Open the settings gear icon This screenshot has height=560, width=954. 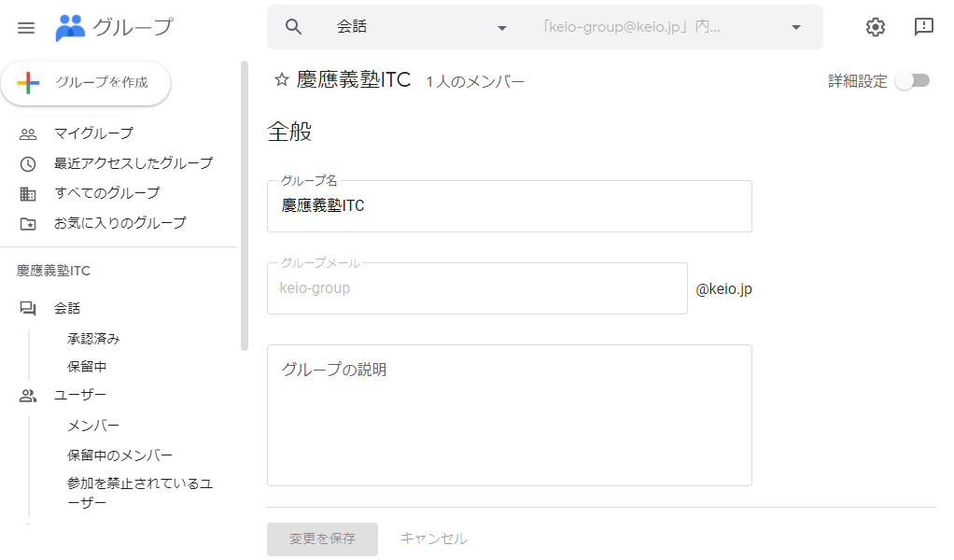(875, 27)
